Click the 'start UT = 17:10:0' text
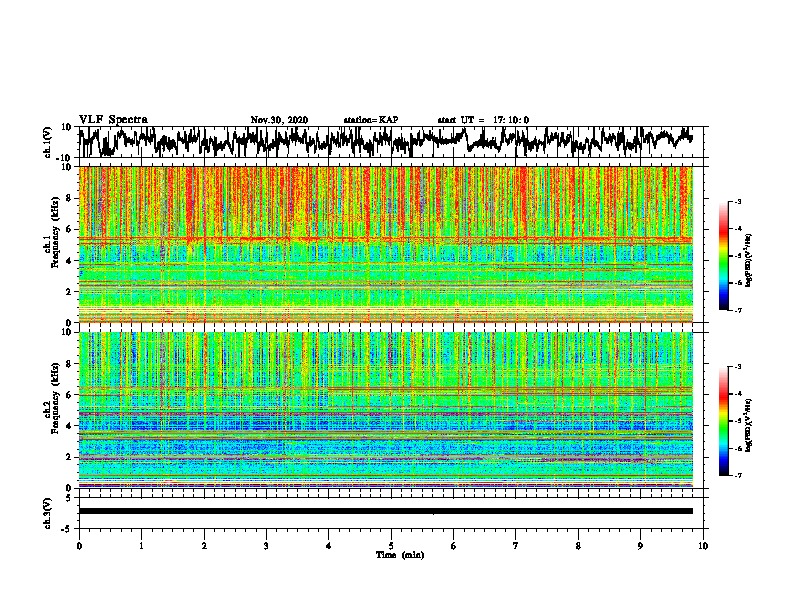 483,120
